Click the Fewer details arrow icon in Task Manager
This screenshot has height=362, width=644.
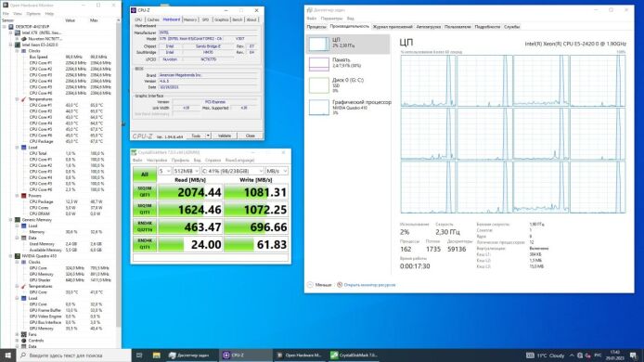tap(310, 285)
